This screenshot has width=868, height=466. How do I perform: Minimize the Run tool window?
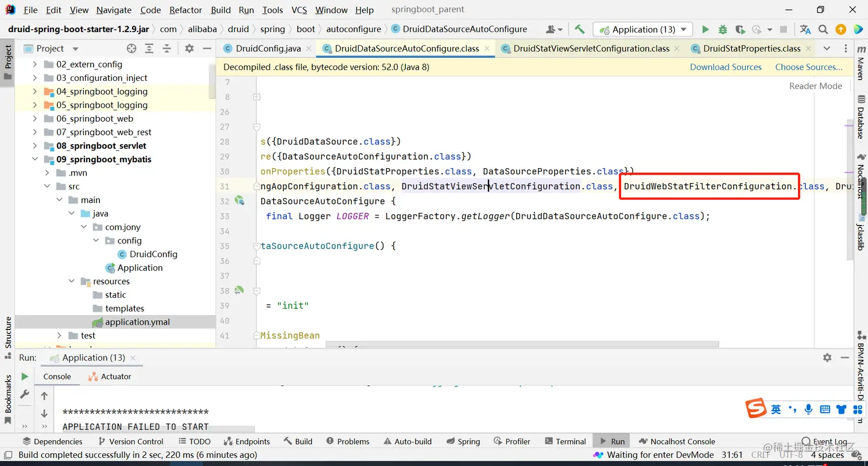846,358
